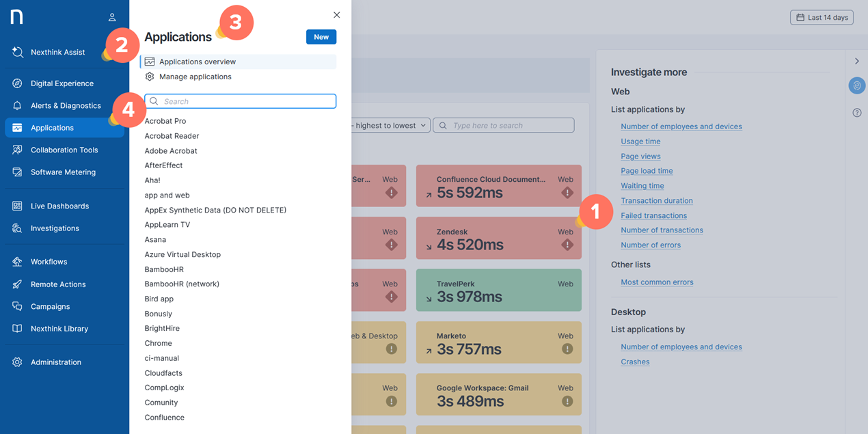Open the Failed transactions link
Viewport: 868px width, 434px height.
point(653,215)
